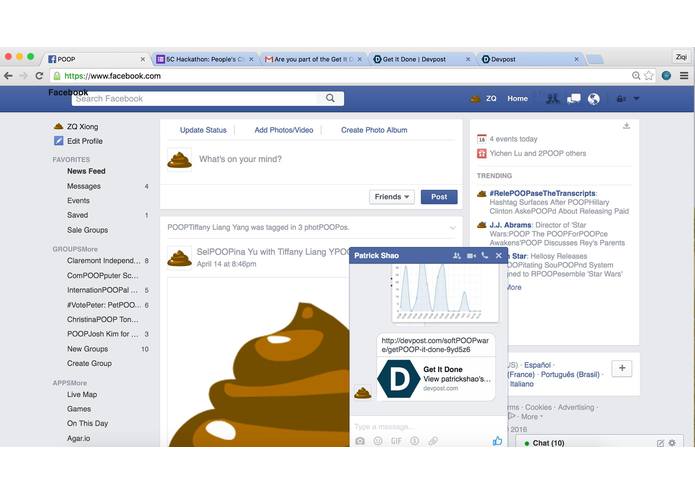Click the Edit Profile pencil icon

(59, 141)
